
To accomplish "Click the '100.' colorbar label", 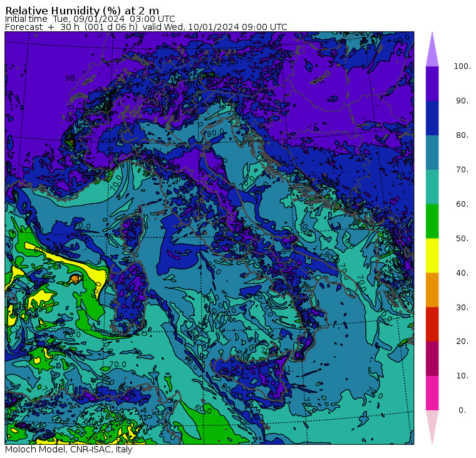I will click(x=462, y=66).
